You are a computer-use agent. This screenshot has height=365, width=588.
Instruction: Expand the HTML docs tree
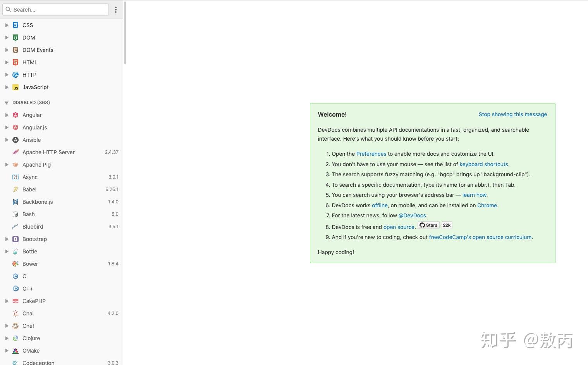click(x=7, y=62)
